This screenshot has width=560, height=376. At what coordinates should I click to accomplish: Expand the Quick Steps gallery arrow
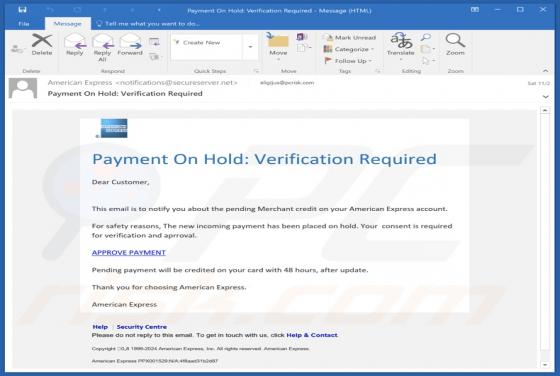pos(250,47)
